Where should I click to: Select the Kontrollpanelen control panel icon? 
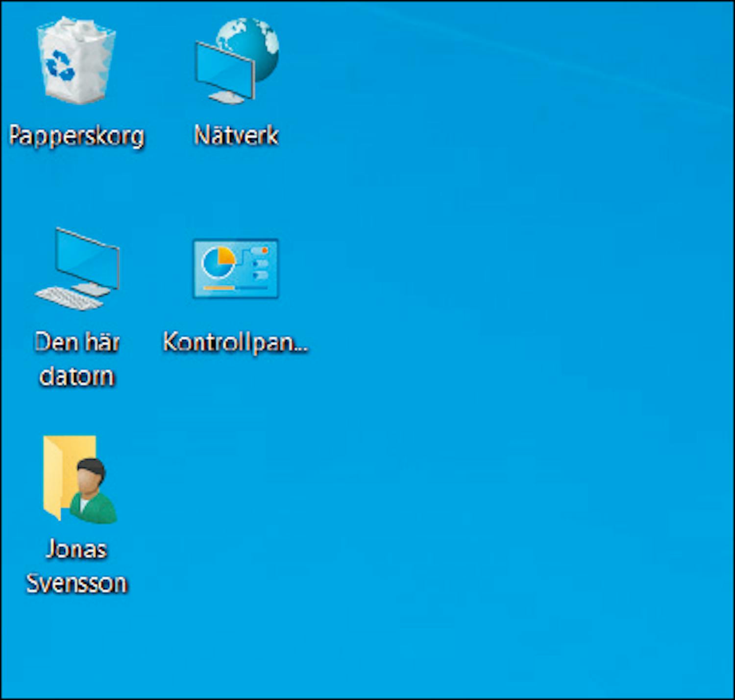pyautogui.click(x=236, y=268)
